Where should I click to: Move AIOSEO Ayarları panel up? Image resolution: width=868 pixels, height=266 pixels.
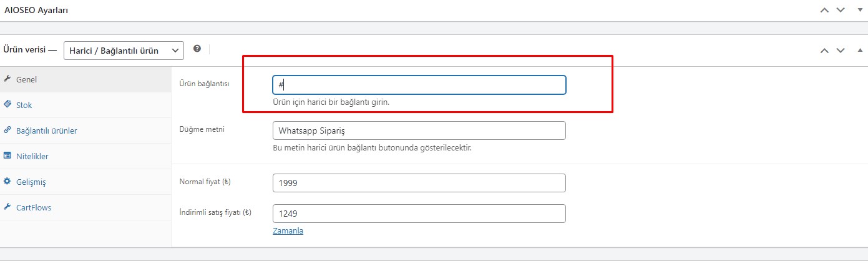point(824,10)
